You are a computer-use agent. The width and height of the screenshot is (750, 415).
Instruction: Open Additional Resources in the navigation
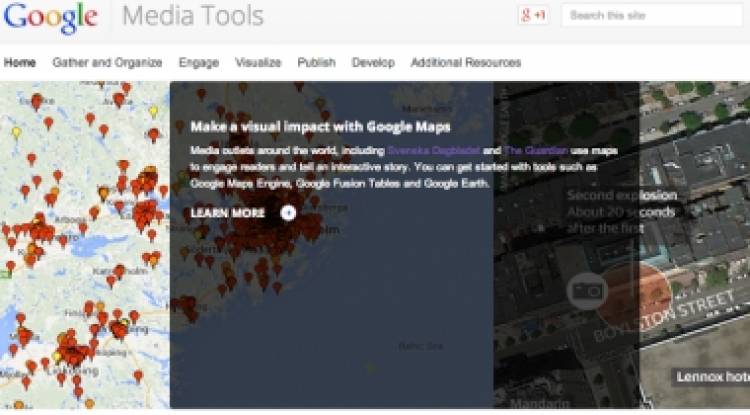pyautogui.click(x=465, y=62)
